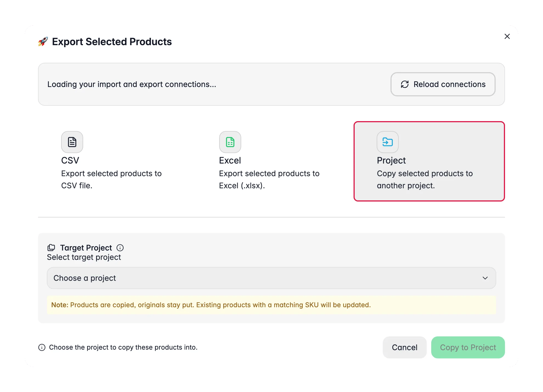Click the 'Excel' option title
543x392 pixels.
pos(230,160)
